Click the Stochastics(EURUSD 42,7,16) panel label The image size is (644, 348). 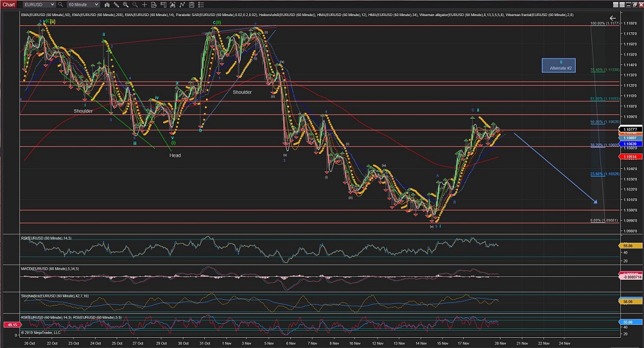click(54, 296)
